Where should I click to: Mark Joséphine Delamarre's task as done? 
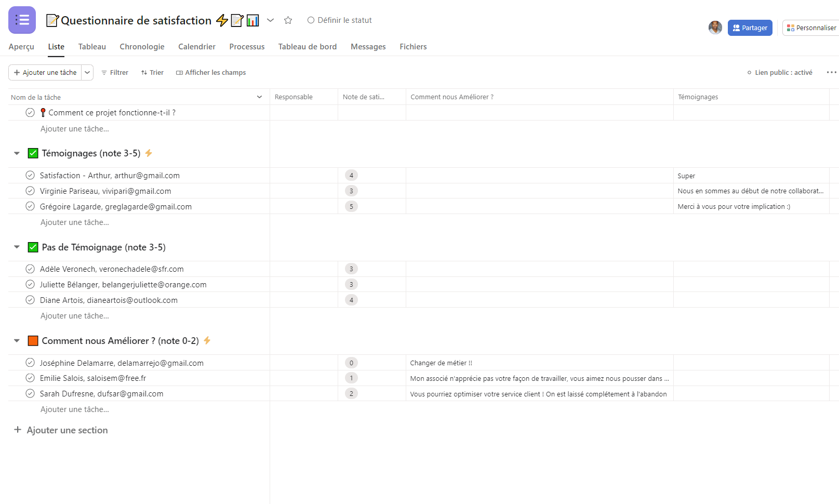click(30, 363)
